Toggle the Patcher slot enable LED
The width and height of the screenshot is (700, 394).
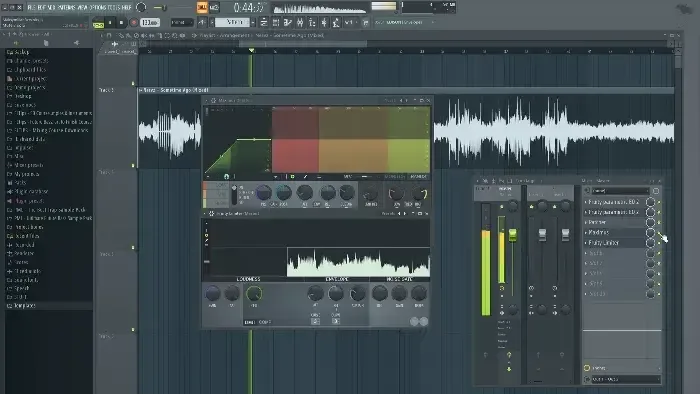[x=659, y=222]
